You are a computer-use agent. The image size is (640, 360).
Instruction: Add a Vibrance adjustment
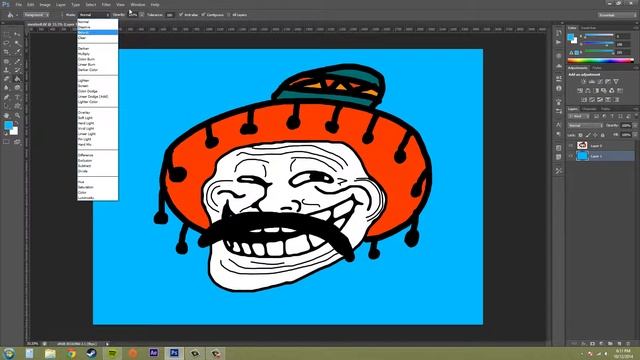click(x=616, y=82)
